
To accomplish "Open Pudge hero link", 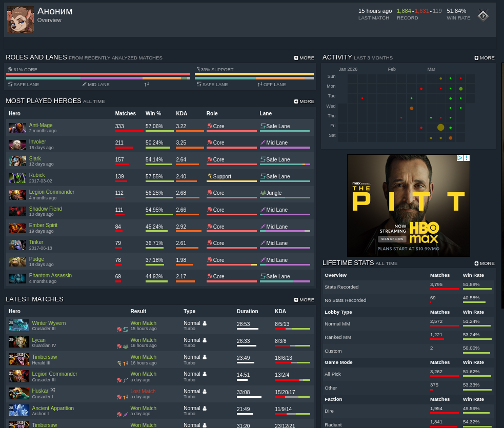I will 36,259.
